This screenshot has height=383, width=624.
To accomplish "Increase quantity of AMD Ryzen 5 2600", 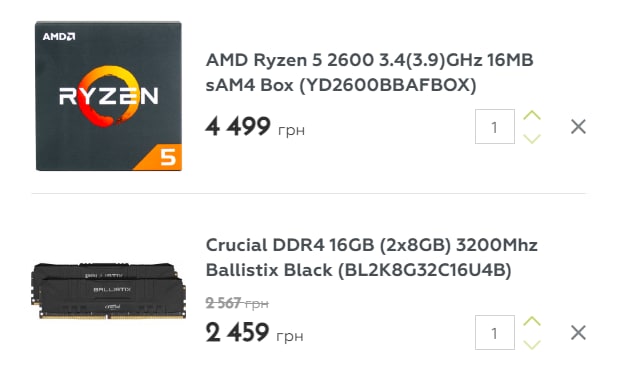I will coord(532,115).
